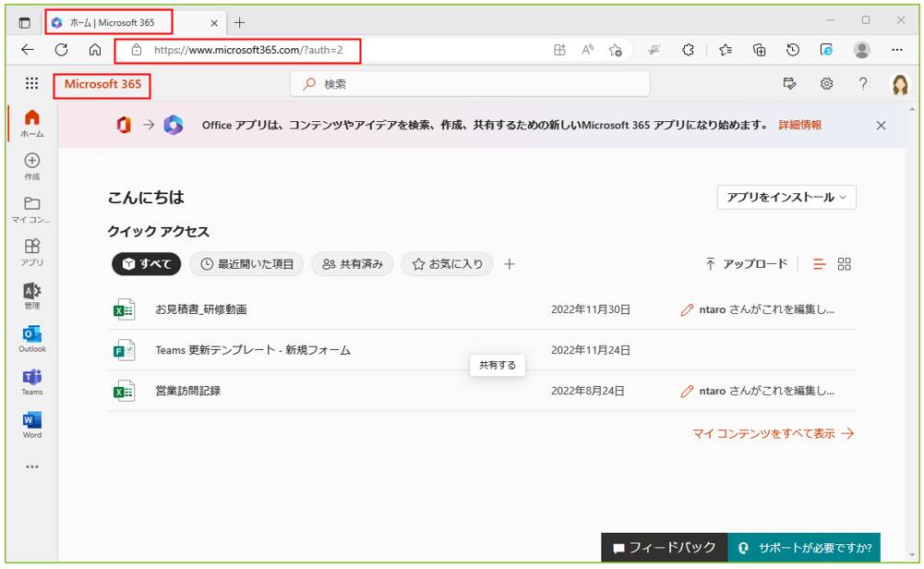Click the browser address bar URL
This screenshot has height=569, width=924.
(248, 50)
